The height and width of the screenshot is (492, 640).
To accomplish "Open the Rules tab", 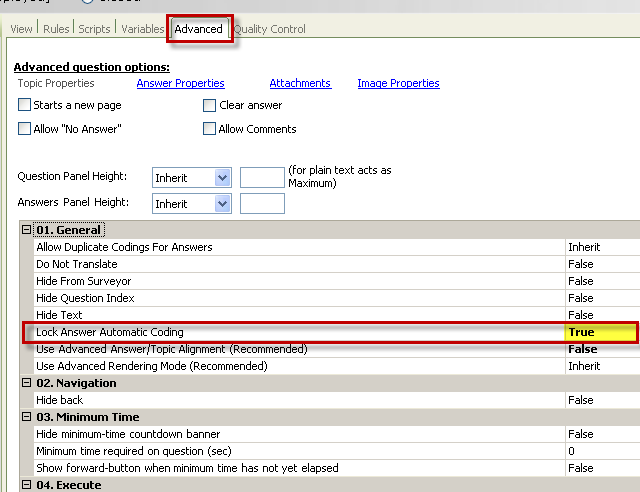I will [56, 29].
